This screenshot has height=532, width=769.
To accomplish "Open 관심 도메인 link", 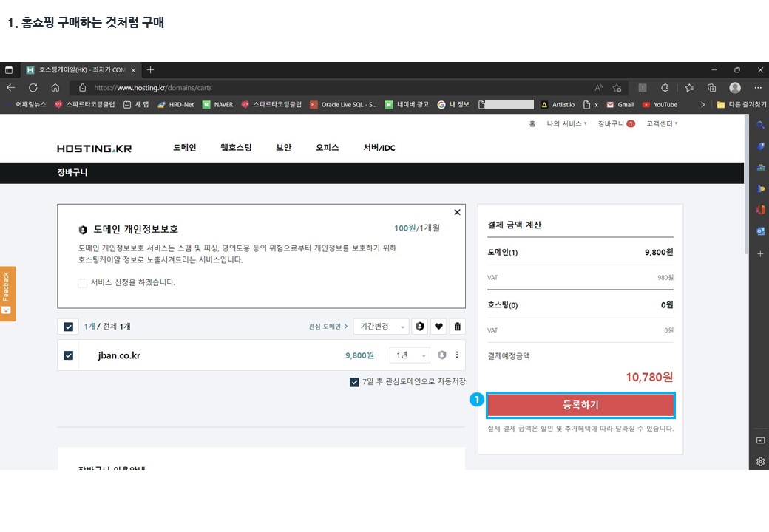I will click(328, 327).
